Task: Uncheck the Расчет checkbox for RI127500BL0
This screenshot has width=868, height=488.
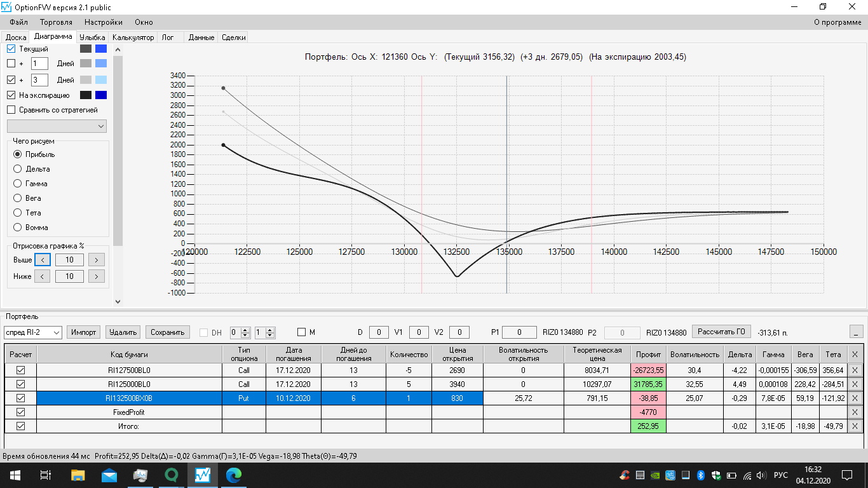Action: pos(20,370)
